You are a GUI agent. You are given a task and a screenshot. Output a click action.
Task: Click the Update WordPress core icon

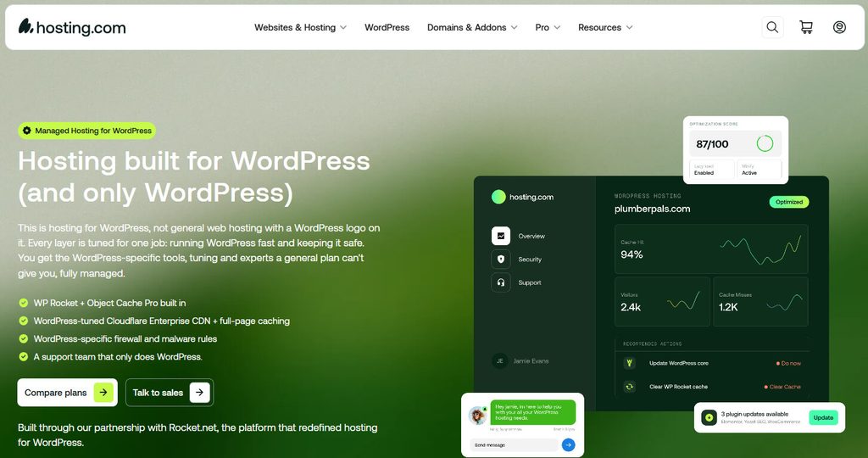pyautogui.click(x=630, y=363)
